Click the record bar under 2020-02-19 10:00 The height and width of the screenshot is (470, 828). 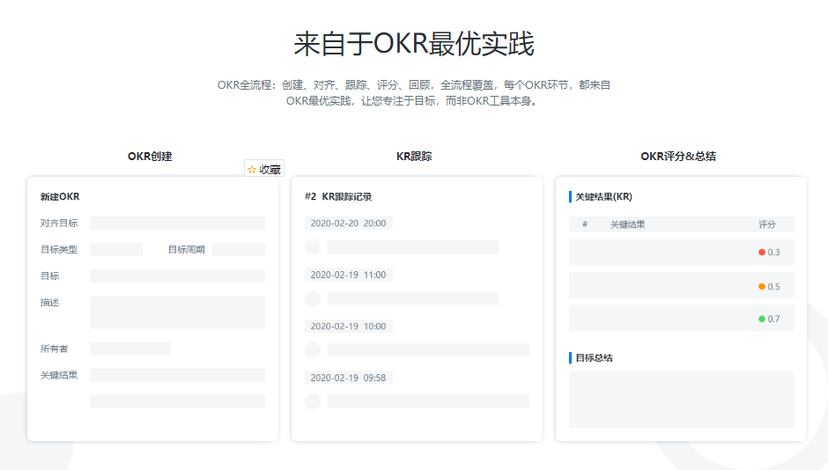click(x=428, y=350)
